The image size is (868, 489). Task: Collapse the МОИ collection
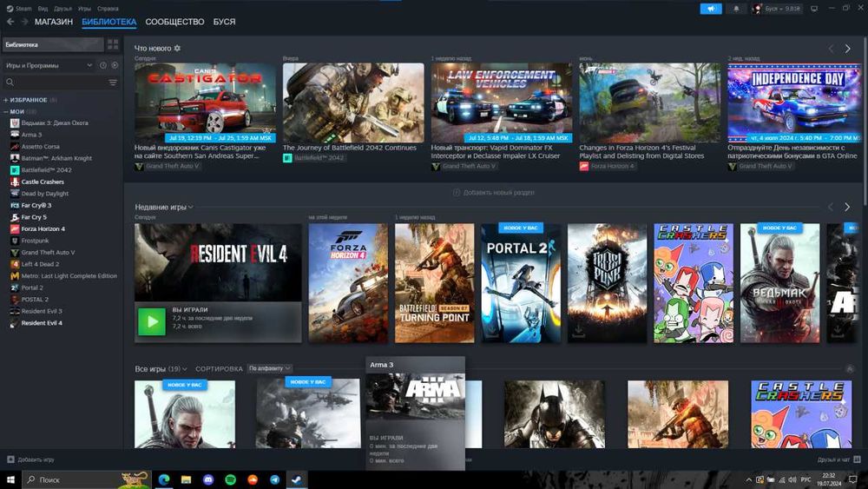tap(20, 111)
